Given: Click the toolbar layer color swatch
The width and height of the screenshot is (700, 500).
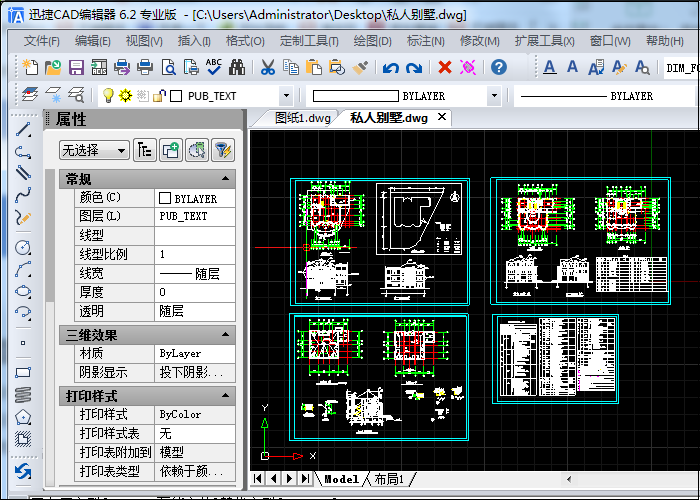Looking at the screenshot, I should tap(176, 96).
